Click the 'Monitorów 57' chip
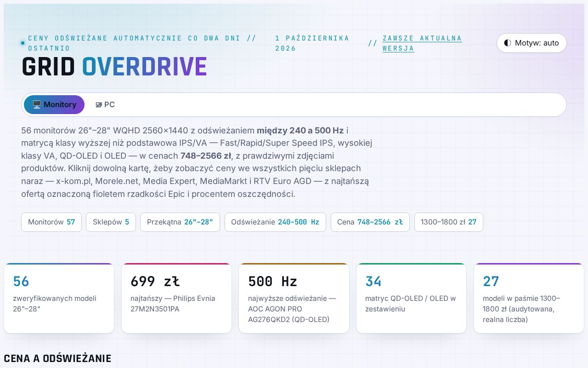 point(51,222)
